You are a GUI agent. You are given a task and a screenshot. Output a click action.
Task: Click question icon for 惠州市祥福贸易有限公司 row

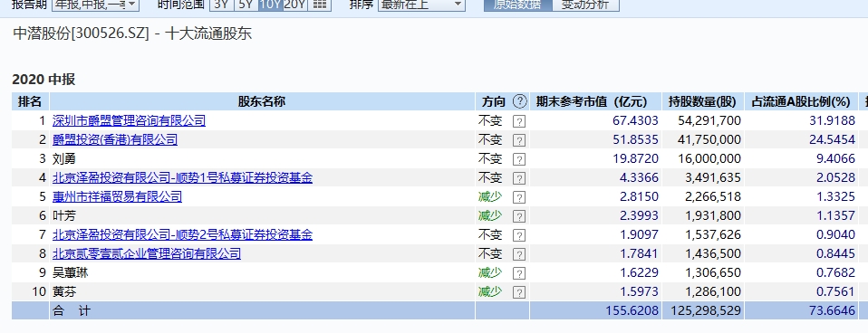[518, 197]
